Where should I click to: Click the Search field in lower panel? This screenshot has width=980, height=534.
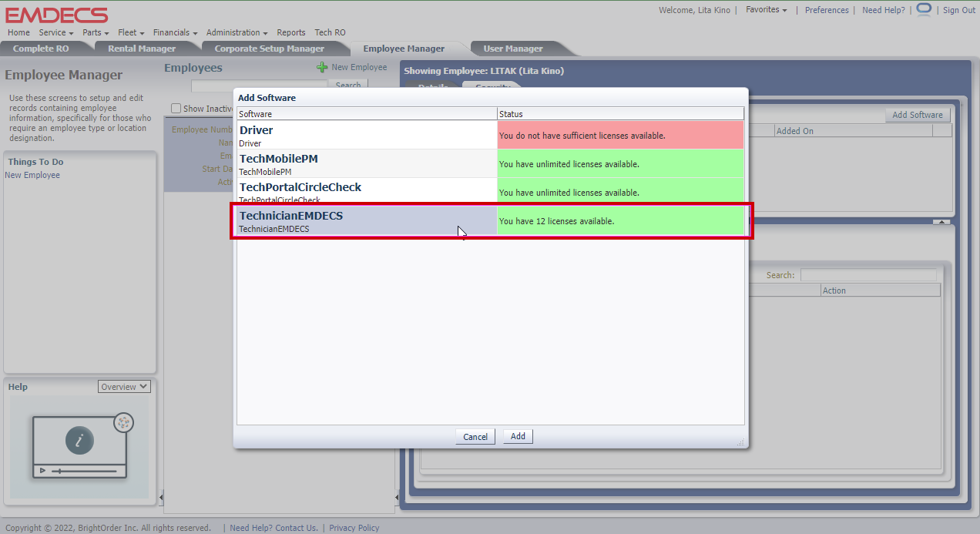coord(868,275)
